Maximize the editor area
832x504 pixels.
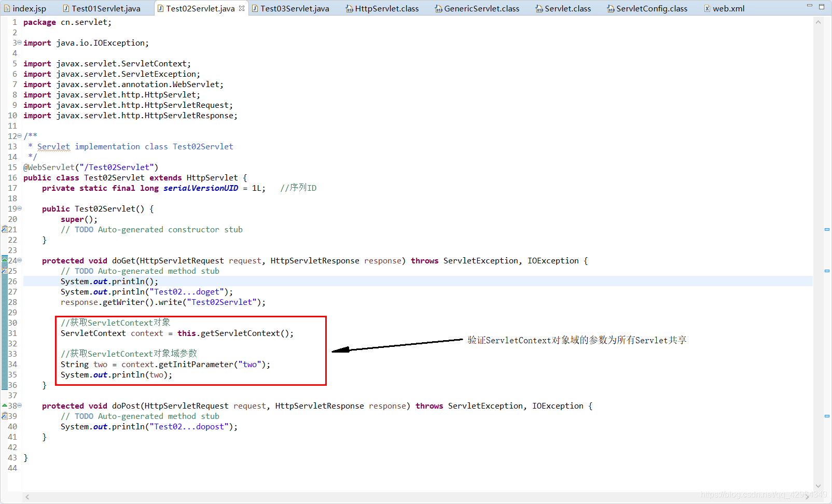822,6
